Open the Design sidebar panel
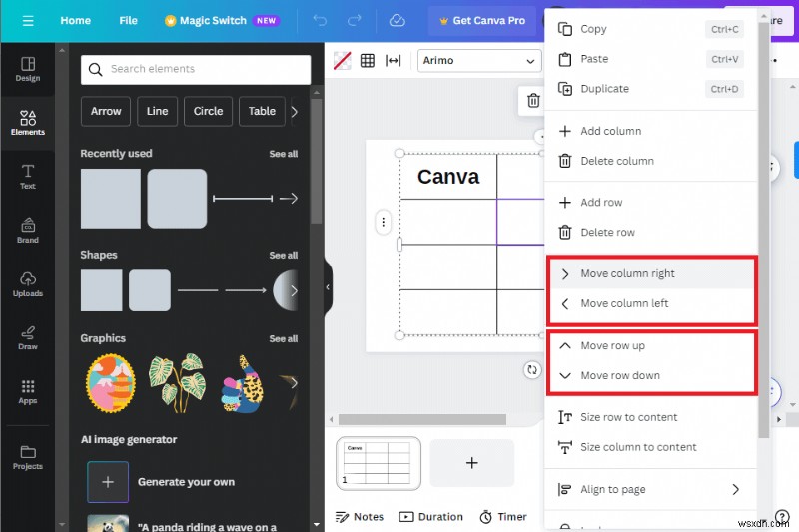 (28, 69)
